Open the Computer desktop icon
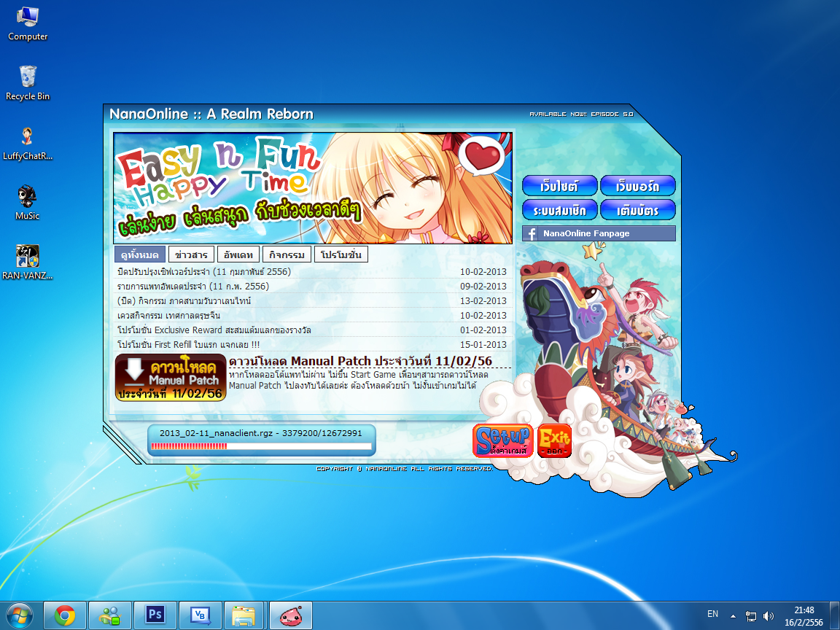Viewport: 840px width, 630px height. click(27, 24)
